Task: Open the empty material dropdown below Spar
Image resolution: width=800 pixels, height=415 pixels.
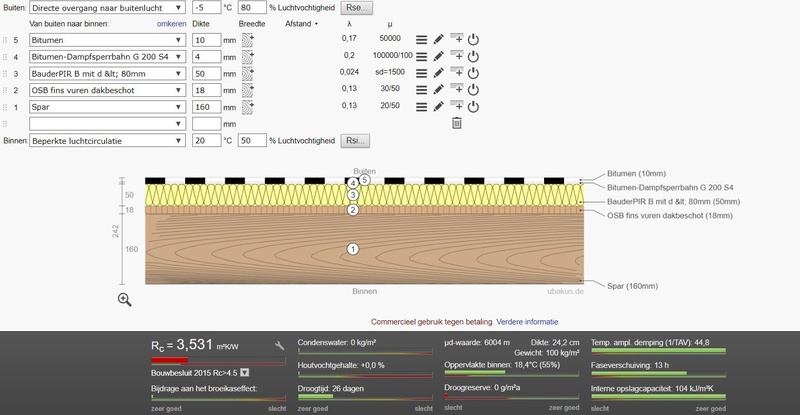Action: point(107,124)
